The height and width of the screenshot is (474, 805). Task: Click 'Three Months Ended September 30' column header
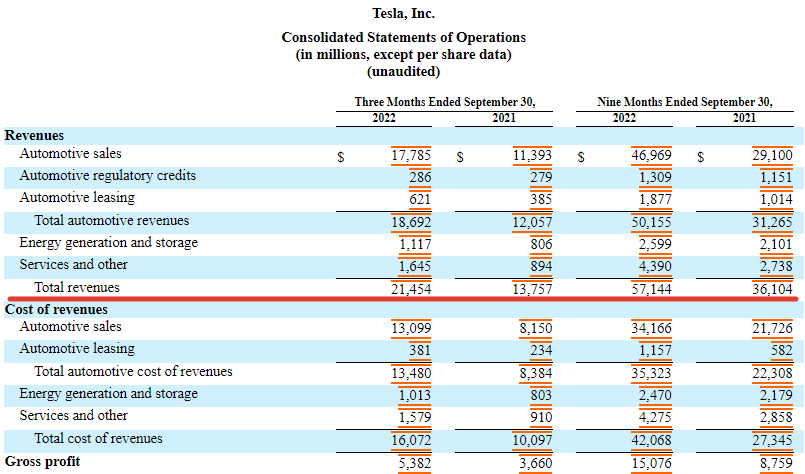(x=445, y=102)
